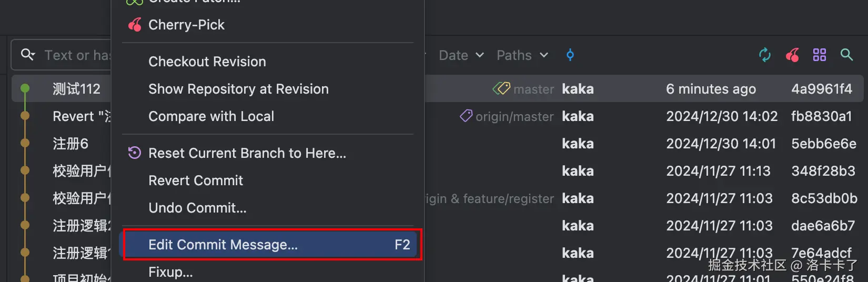The height and width of the screenshot is (282, 868).
Task: Click Revert Commit menu item
Action: point(196,180)
